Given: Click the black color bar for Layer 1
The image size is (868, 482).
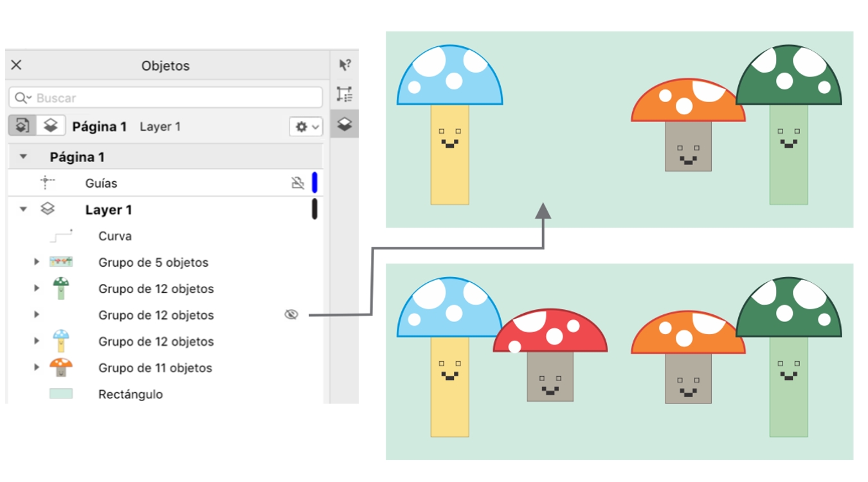Looking at the screenshot, I should click(x=314, y=210).
